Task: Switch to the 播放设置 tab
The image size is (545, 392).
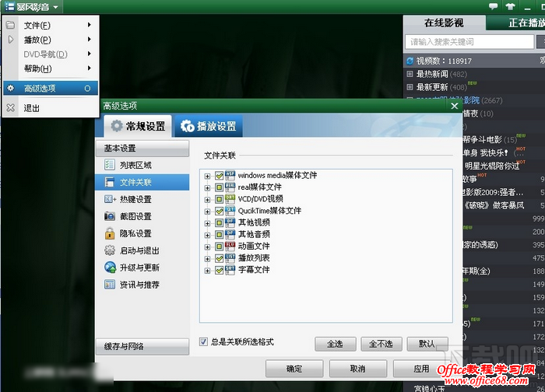Action: pos(208,126)
